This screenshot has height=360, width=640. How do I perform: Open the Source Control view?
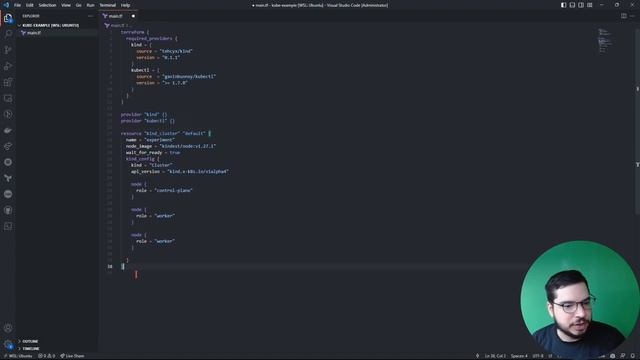tap(8, 50)
